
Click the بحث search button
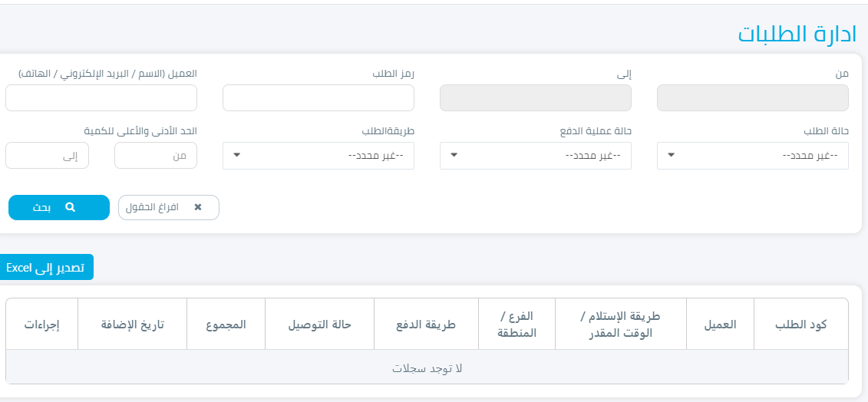tap(59, 208)
